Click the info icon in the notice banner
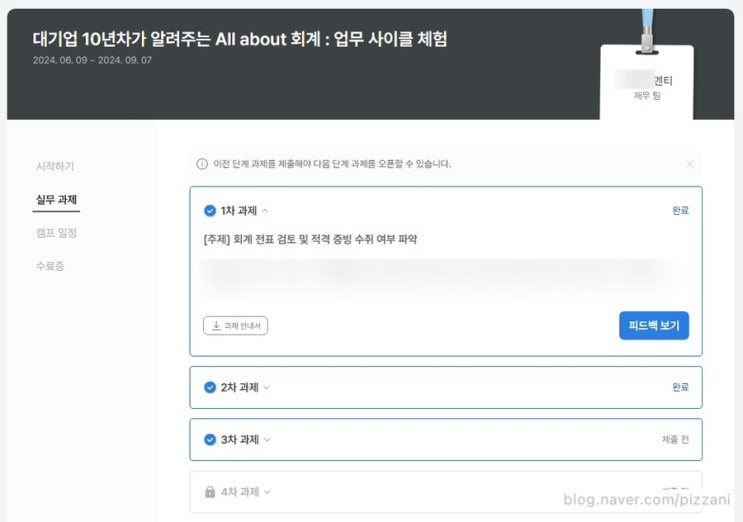Screen dimensions: 743x522 (x=203, y=164)
